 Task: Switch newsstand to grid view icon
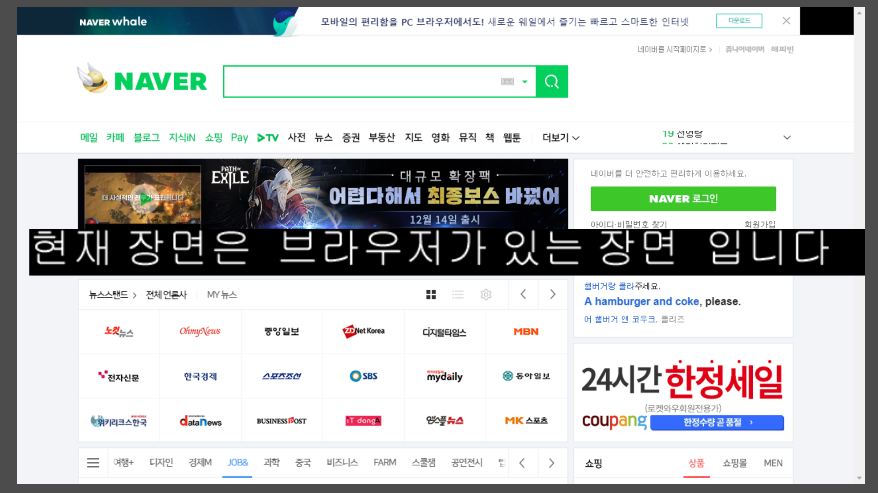click(x=431, y=295)
